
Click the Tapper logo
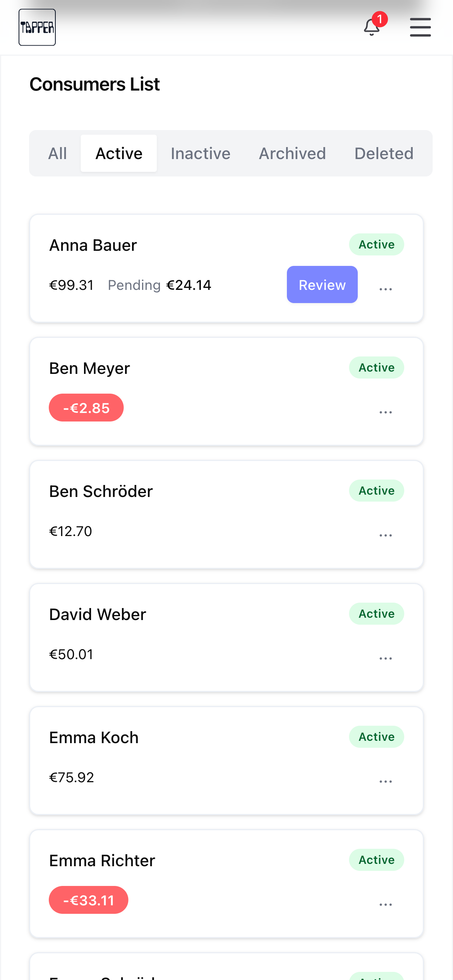[x=37, y=27]
